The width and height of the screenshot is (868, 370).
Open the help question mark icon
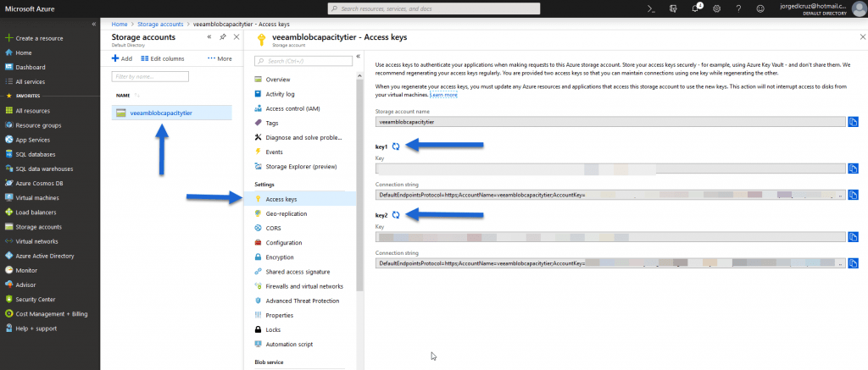pos(738,8)
